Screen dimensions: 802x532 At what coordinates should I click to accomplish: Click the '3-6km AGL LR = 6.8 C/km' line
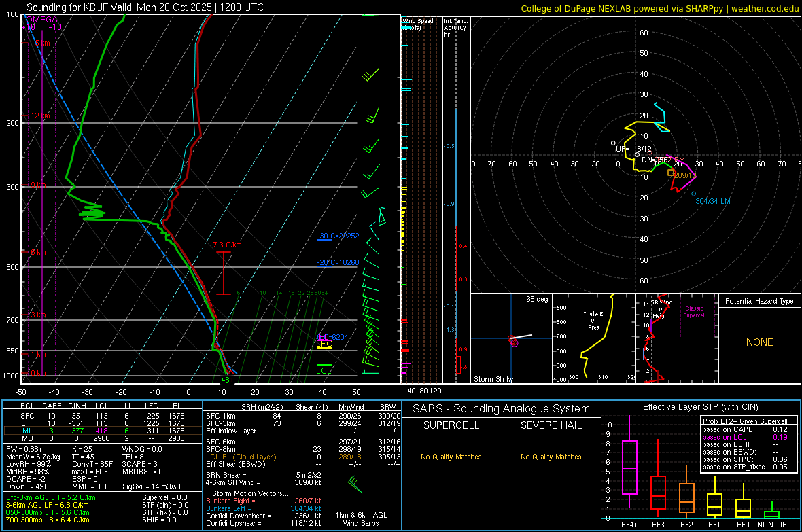[48, 505]
